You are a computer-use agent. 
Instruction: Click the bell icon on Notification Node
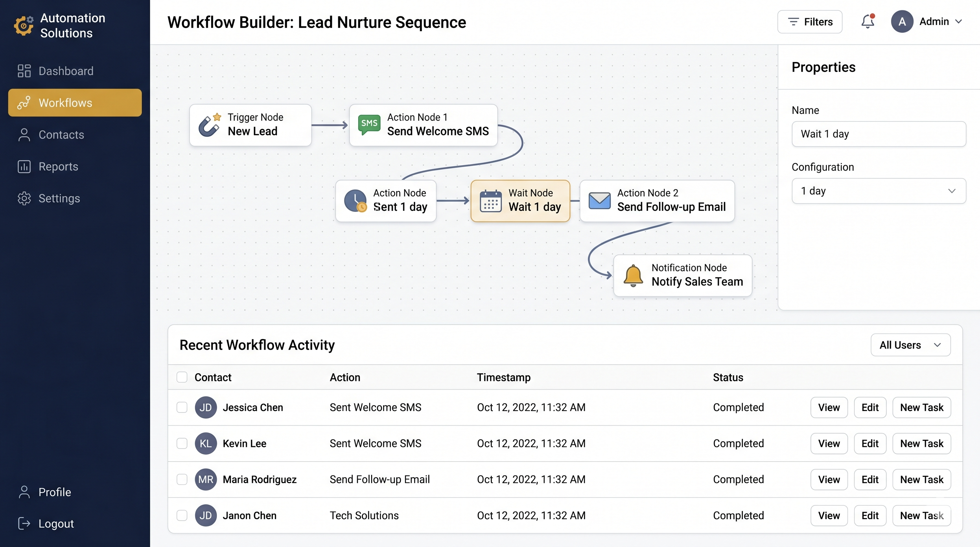tap(633, 276)
